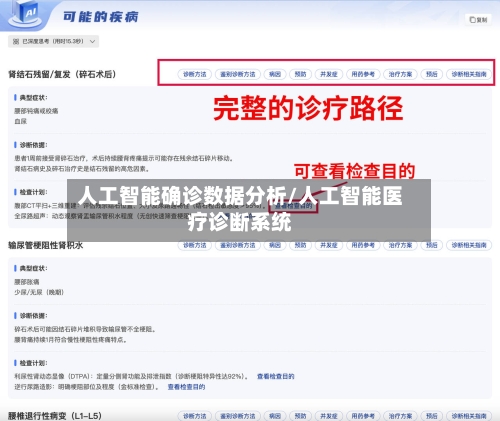
Task: Open 用药参考 tag for 输尿管梗阻性肾积水
Action: [x=363, y=245]
